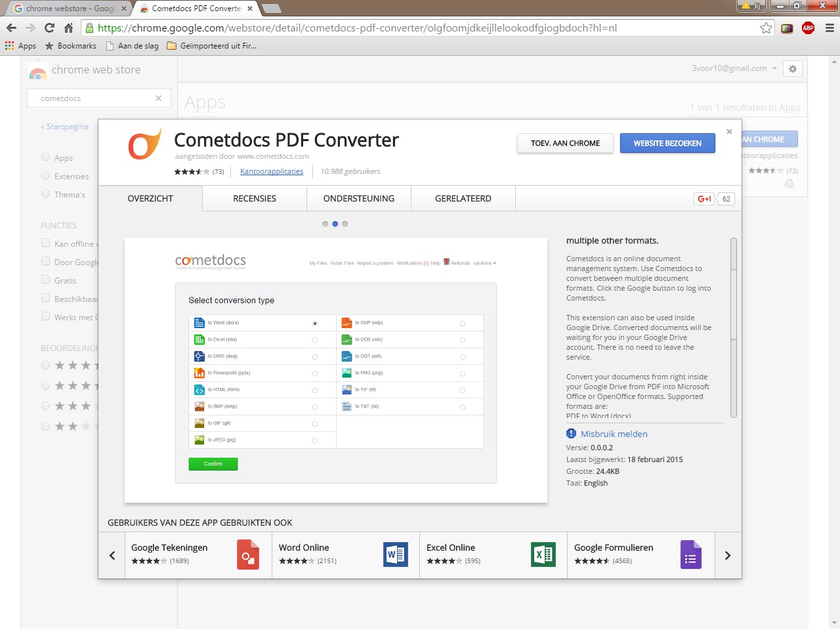Select the Extensies radio button
The image size is (840, 630).
point(45,175)
